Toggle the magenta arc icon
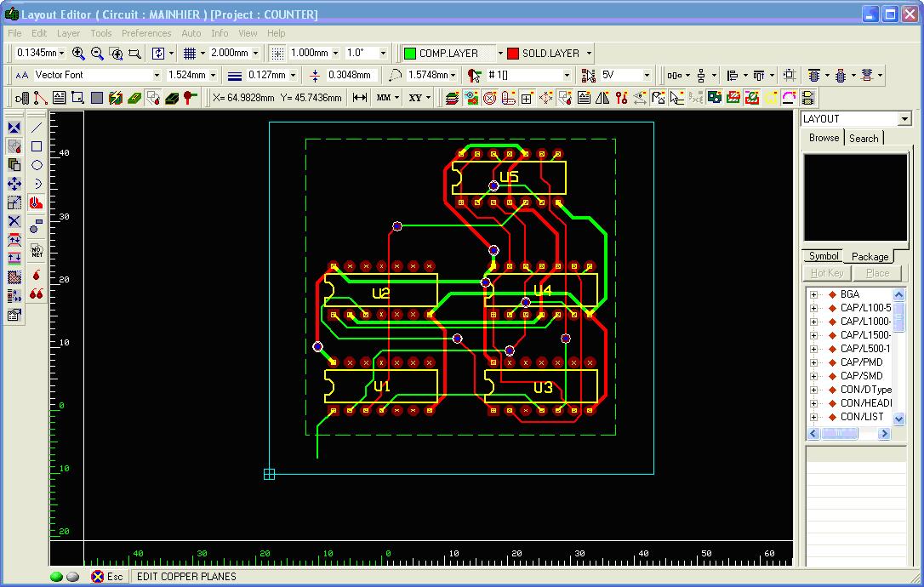924x587 pixels. point(789,98)
